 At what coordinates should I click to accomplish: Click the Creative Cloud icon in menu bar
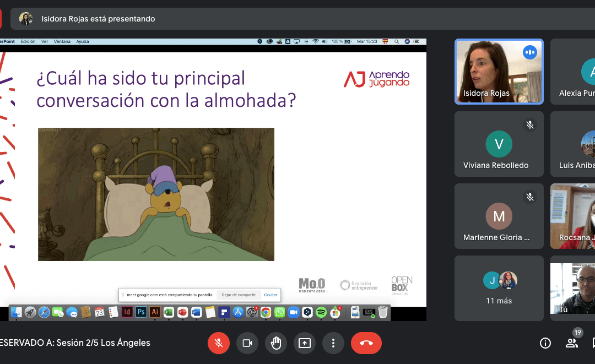click(x=269, y=42)
